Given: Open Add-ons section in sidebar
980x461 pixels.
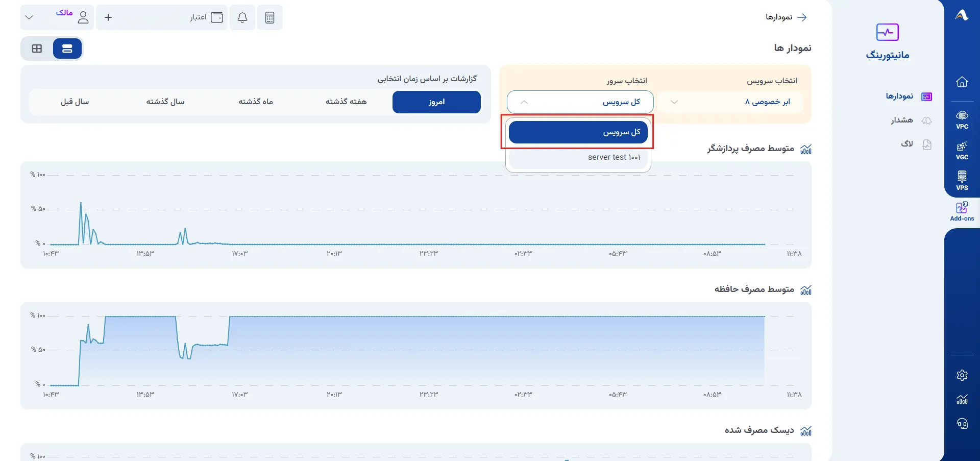Looking at the screenshot, I should tap(962, 211).
